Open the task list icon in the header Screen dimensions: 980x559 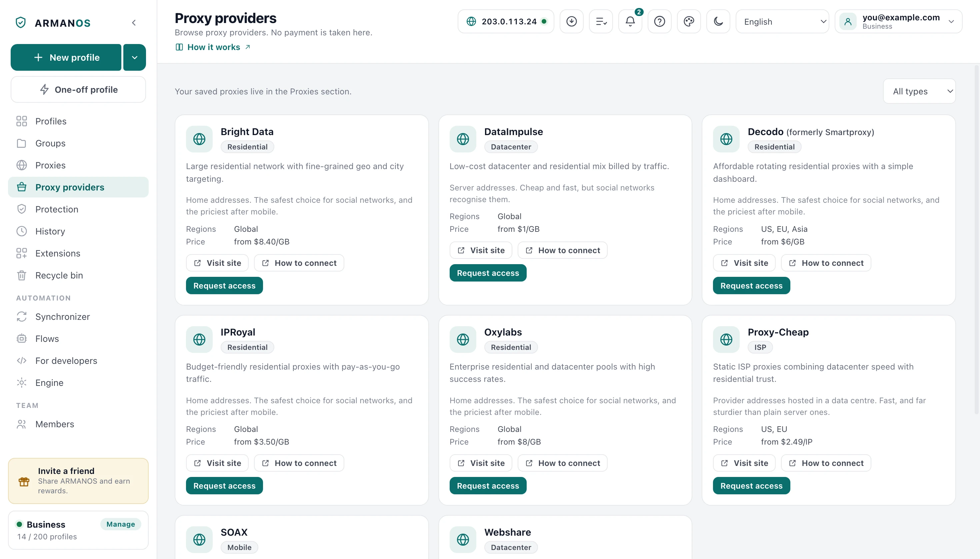point(601,21)
